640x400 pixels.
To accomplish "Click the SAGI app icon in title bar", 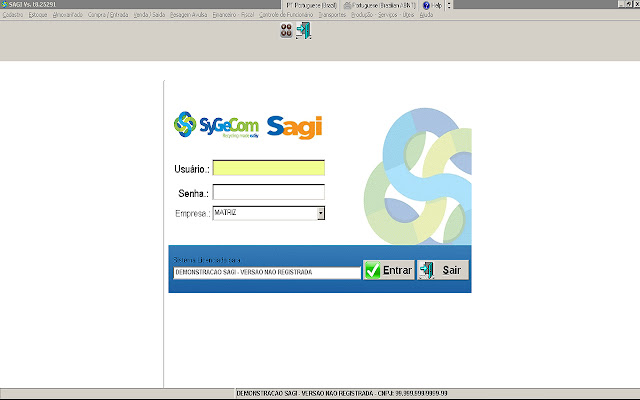I will (4, 4).
